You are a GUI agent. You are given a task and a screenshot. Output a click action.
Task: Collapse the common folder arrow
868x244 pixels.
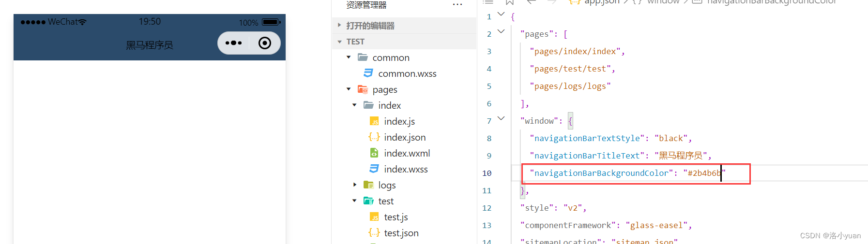point(349,57)
